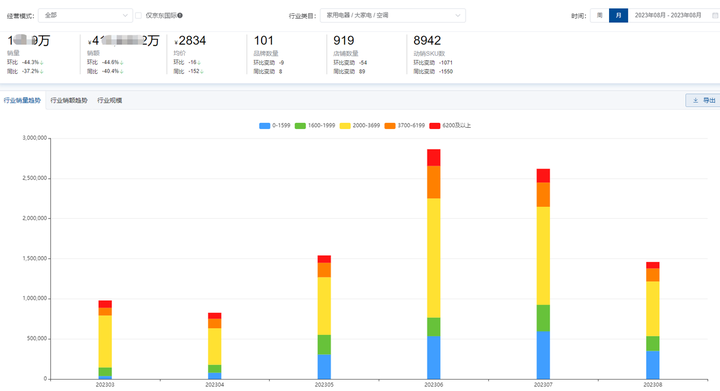
Task: Click the 3,000,000 y-axis label
Action: click(35, 138)
